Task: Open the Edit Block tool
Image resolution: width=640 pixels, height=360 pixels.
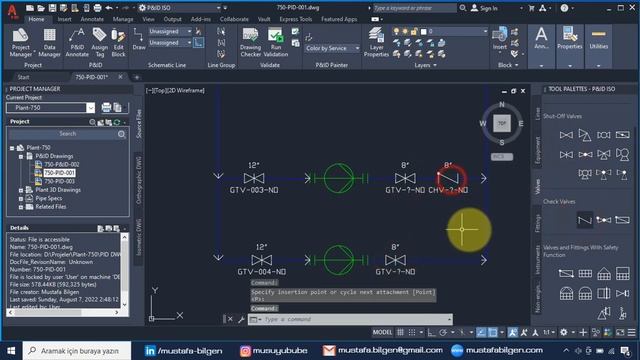Action: [118, 42]
